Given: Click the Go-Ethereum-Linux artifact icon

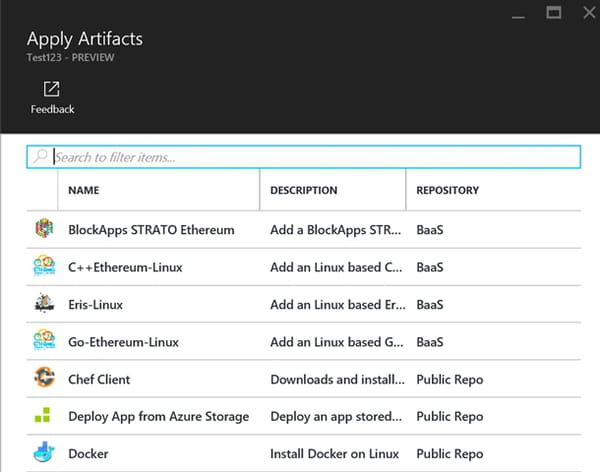Looking at the screenshot, I should [44, 340].
